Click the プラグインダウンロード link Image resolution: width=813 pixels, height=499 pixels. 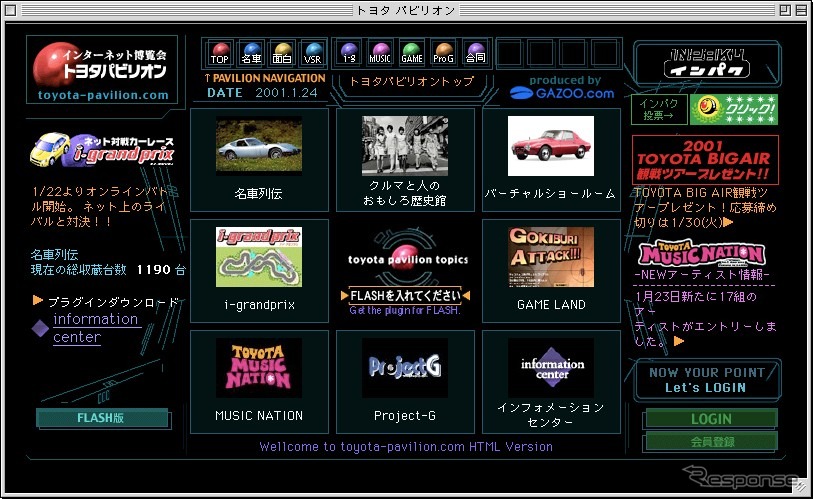tap(113, 302)
